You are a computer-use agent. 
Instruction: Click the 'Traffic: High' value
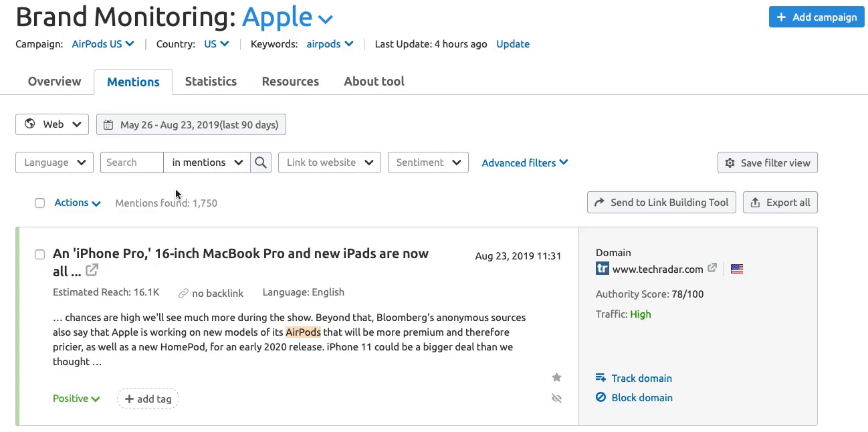640,314
